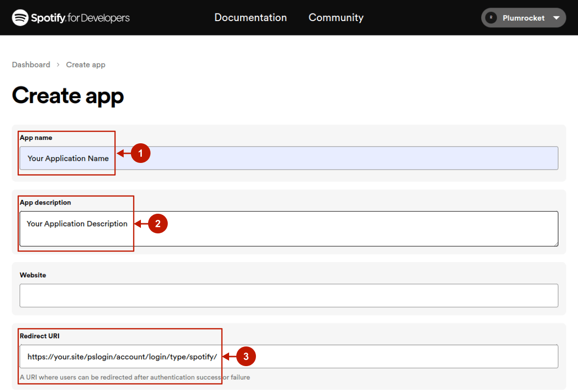
Task: Click the red annotation marker 1
Action: click(x=140, y=153)
